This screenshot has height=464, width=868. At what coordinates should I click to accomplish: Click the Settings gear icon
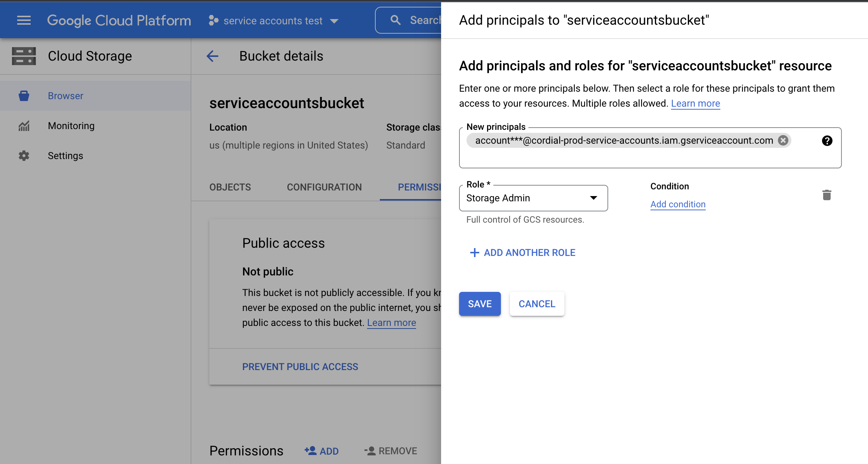24,156
